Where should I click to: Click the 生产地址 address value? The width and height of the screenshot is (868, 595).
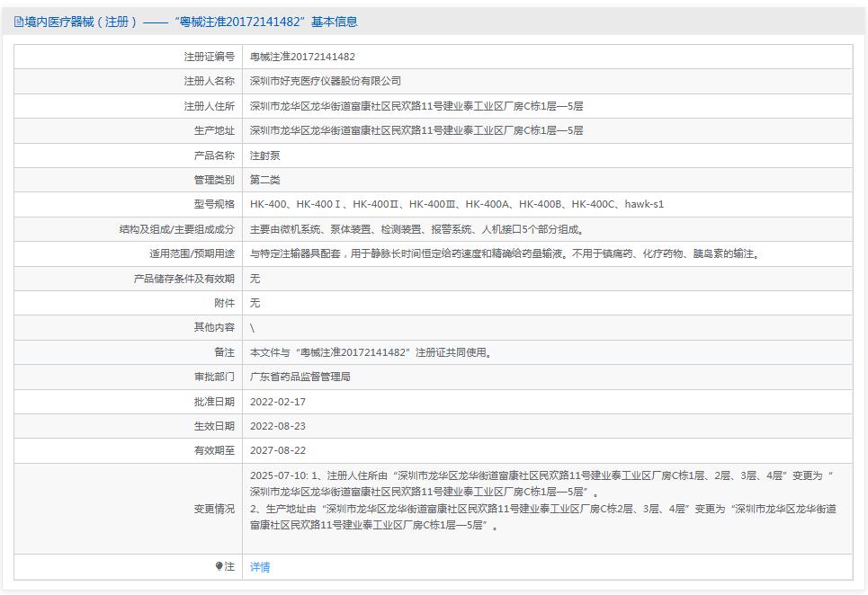click(x=416, y=130)
